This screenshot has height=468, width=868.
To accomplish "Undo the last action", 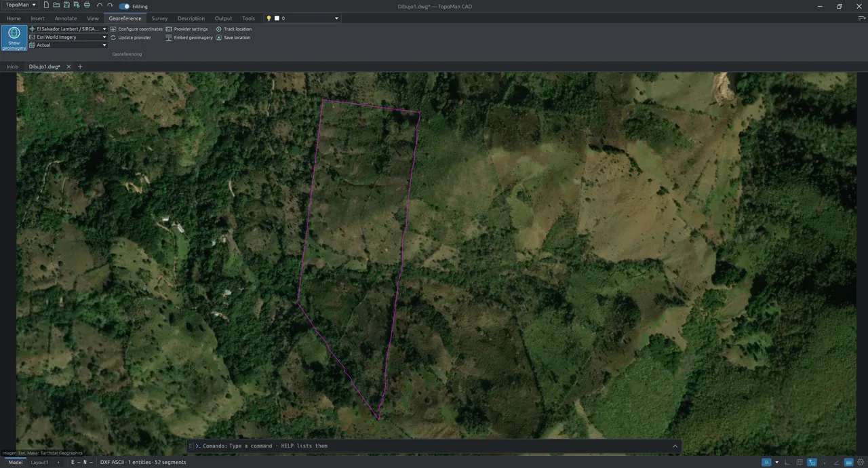I will [100, 5].
